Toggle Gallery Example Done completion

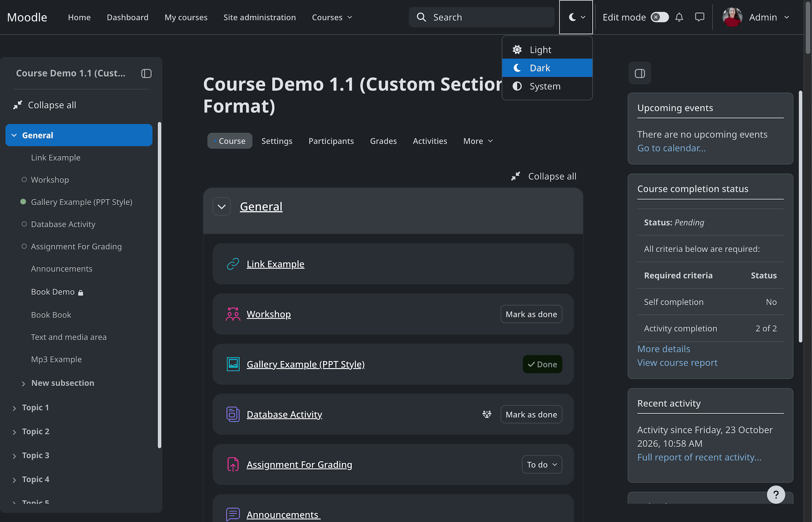coord(542,364)
